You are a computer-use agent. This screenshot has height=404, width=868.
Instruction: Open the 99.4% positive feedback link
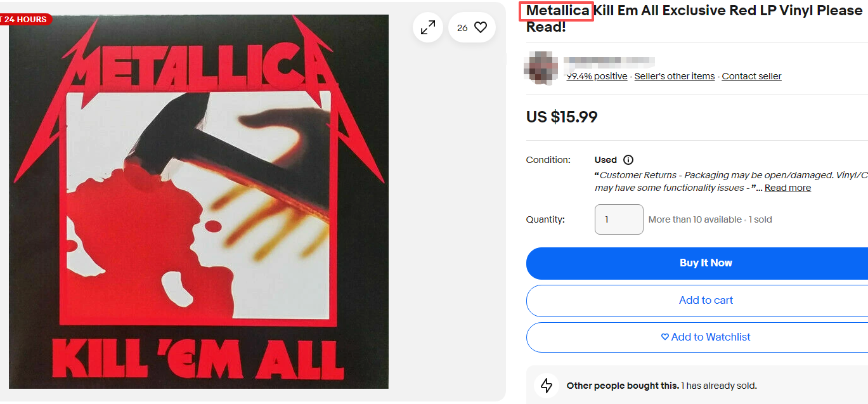tap(597, 76)
